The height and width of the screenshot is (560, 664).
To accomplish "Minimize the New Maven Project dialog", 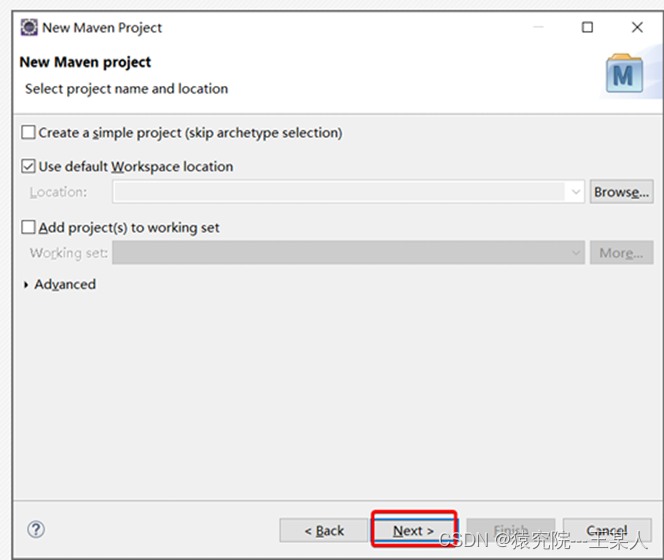I will 538,28.
